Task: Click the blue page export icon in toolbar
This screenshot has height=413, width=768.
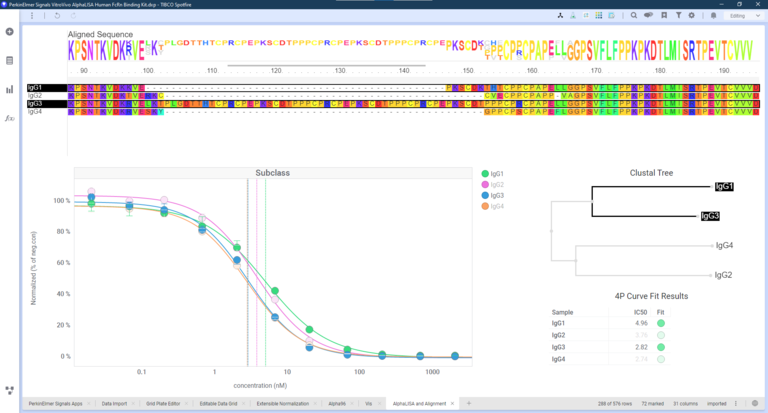Action: pyautogui.click(x=611, y=16)
